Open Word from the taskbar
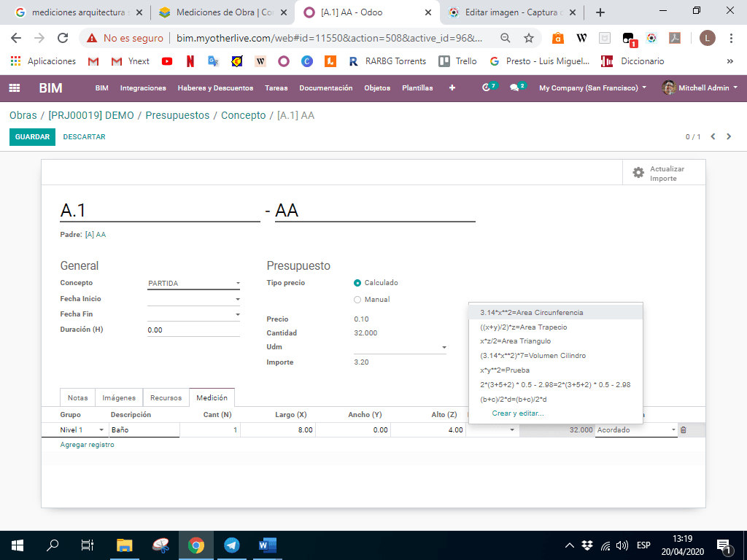Screen dimensions: 747x560 point(267,545)
